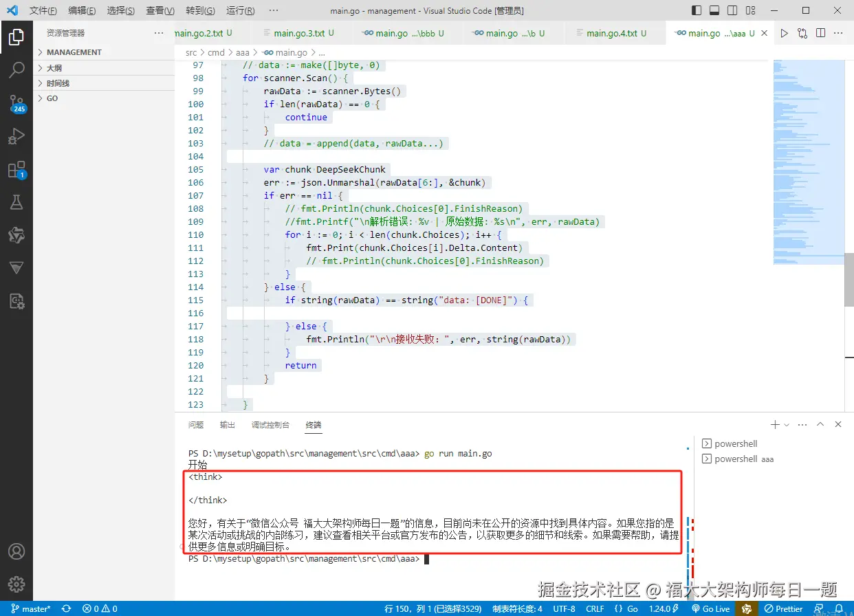Open Customize Layout icon in title bar

tap(750, 10)
